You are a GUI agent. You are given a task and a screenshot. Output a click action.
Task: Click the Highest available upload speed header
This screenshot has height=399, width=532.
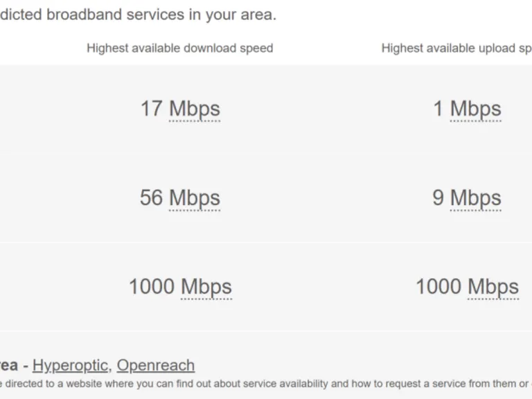[456, 48]
